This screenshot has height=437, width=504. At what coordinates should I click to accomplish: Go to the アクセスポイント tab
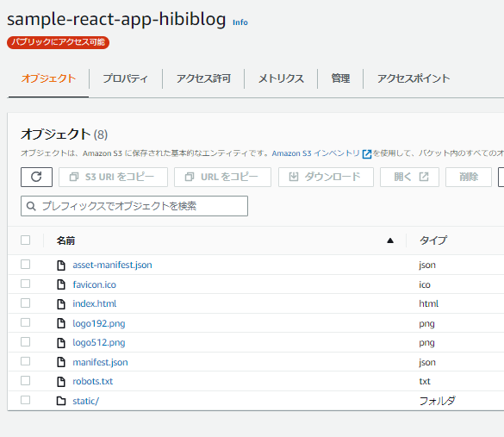click(414, 78)
